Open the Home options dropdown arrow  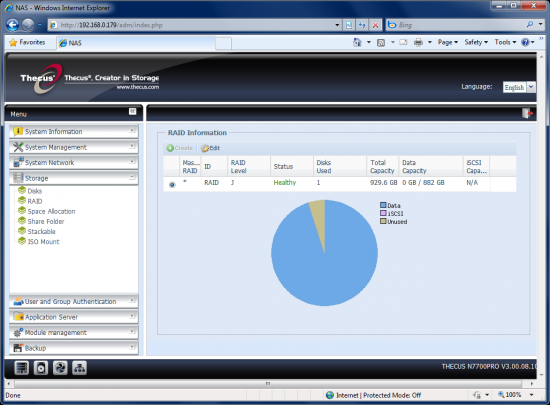pyautogui.click(x=369, y=42)
